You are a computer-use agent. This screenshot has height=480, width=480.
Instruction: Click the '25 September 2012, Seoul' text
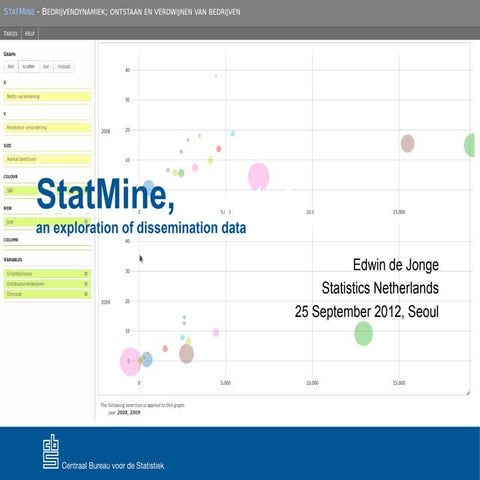[367, 312]
